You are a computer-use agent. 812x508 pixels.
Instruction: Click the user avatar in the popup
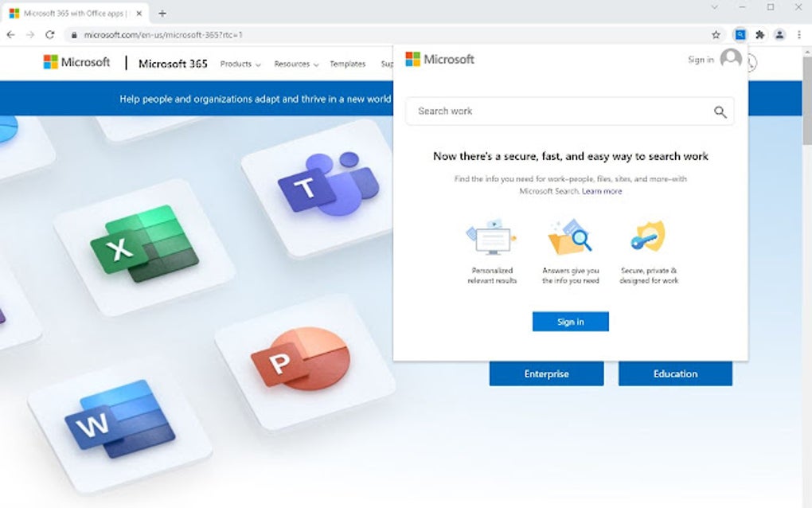(x=731, y=58)
